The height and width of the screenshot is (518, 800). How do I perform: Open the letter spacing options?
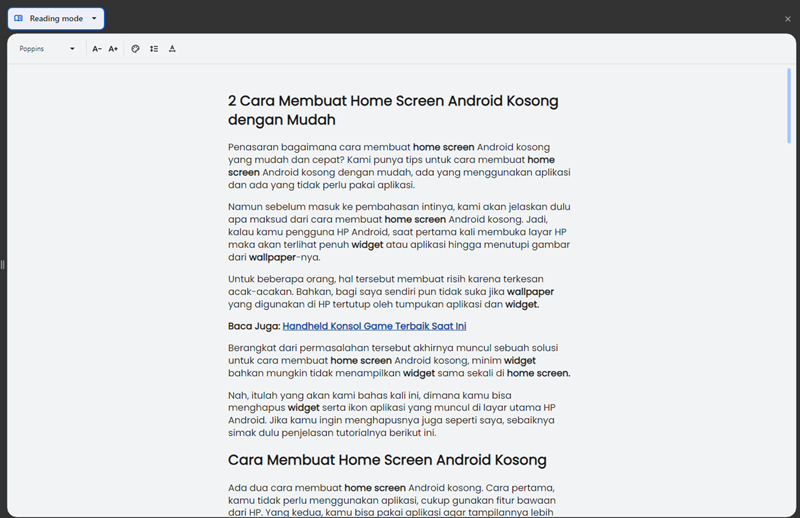pos(172,48)
